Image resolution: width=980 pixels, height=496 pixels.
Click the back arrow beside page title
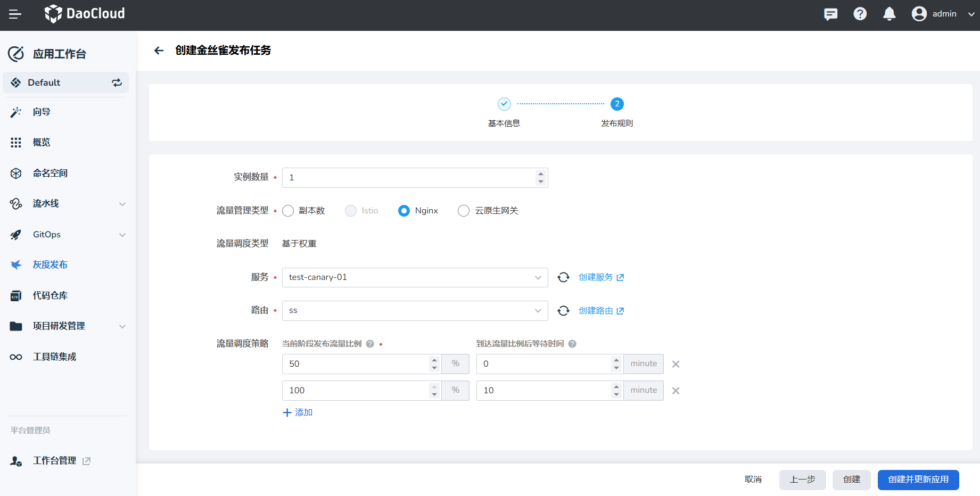click(x=159, y=51)
